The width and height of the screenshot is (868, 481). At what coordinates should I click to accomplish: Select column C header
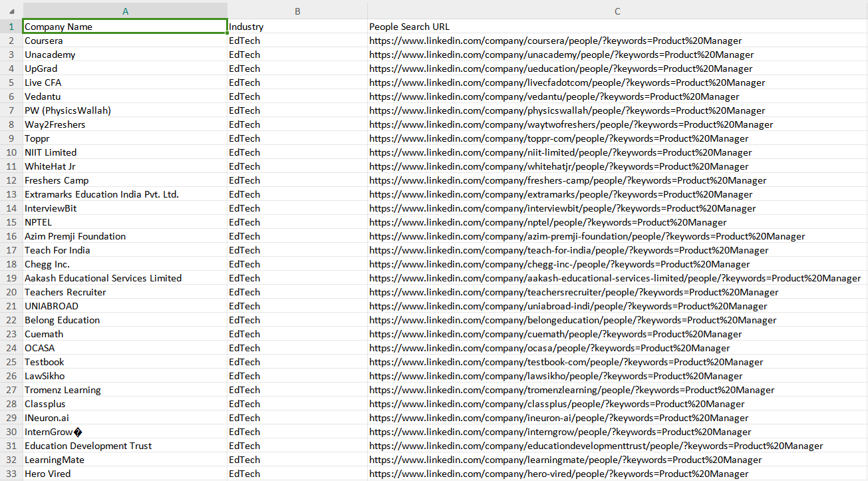pyautogui.click(x=617, y=11)
